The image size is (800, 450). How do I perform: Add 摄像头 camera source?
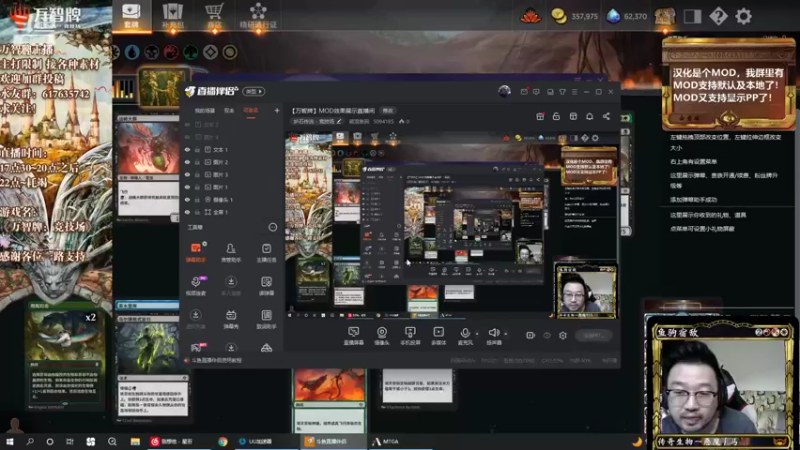(382, 336)
